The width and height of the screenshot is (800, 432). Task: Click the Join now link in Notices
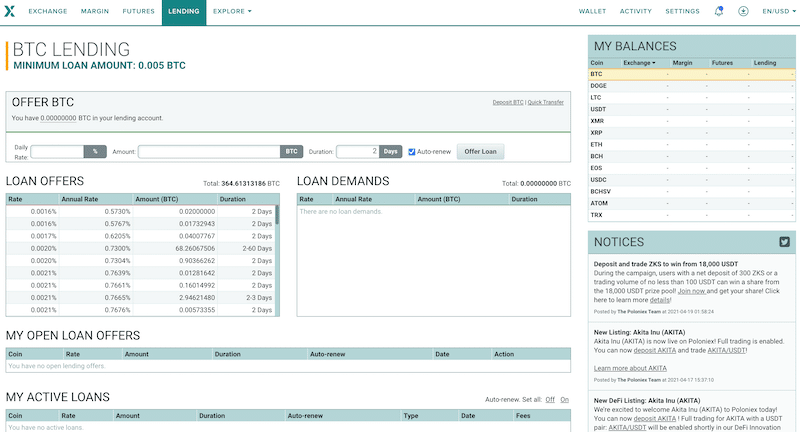click(691, 291)
